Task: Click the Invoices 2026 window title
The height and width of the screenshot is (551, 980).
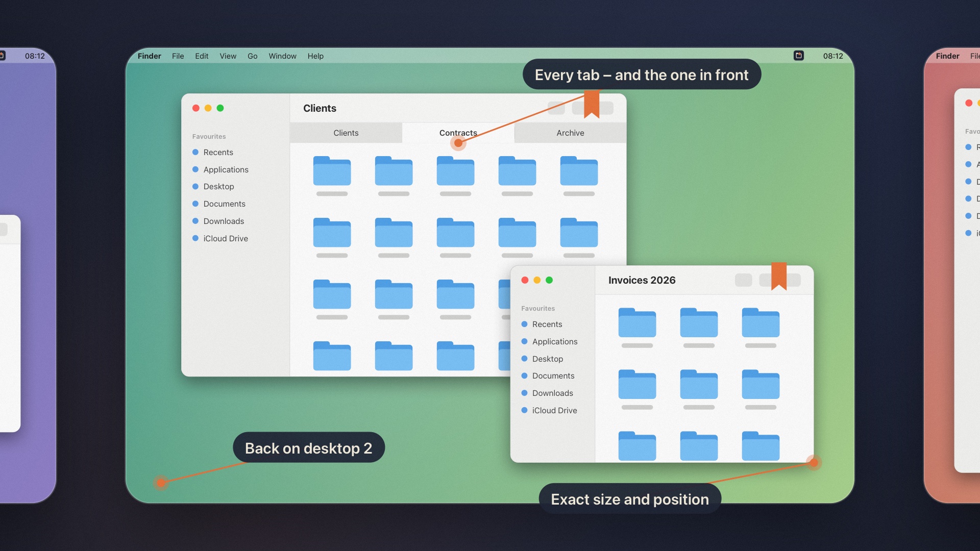Action: coord(642,280)
